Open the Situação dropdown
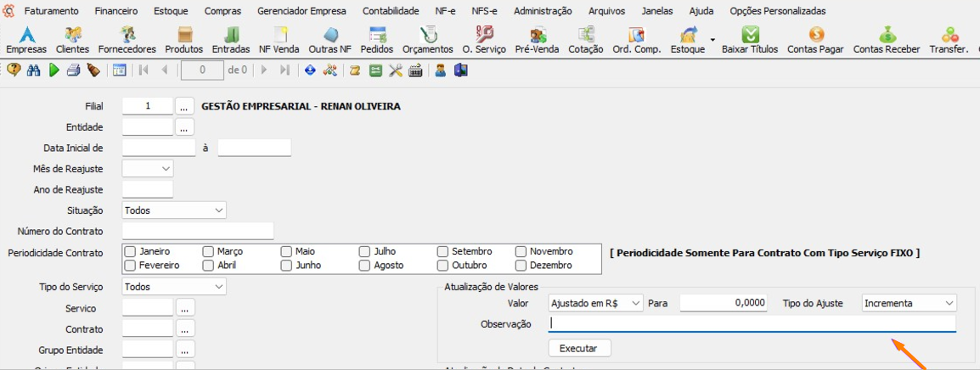Viewport: 980px width, 370px height. click(x=174, y=210)
